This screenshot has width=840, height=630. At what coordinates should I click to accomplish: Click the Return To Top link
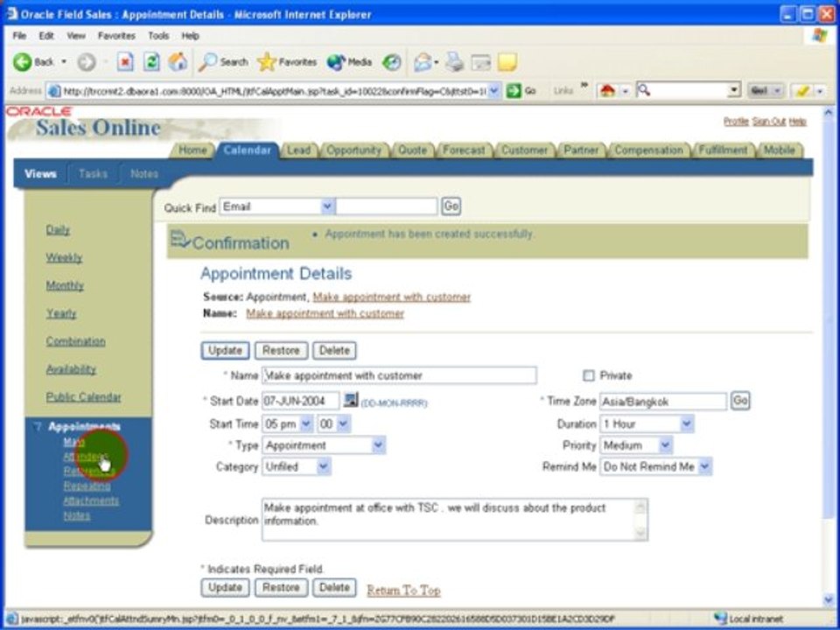pyautogui.click(x=403, y=590)
